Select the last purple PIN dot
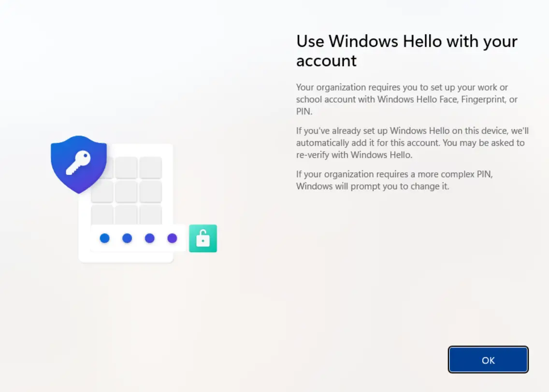Image resolution: width=549 pixels, height=392 pixels. pos(172,238)
